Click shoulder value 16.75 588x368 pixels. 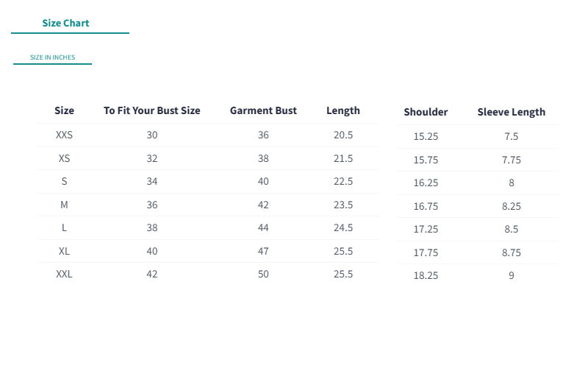(426, 206)
